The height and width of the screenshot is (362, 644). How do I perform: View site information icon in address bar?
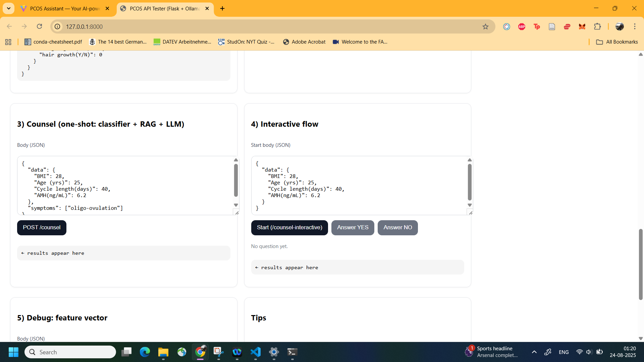[58, 26]
